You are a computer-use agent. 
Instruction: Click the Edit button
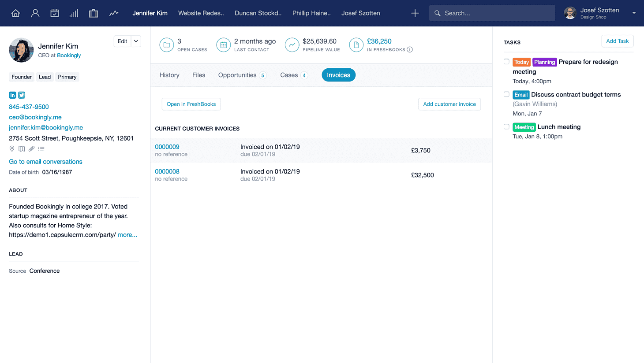pyautogui.click(x=123, y=41)
